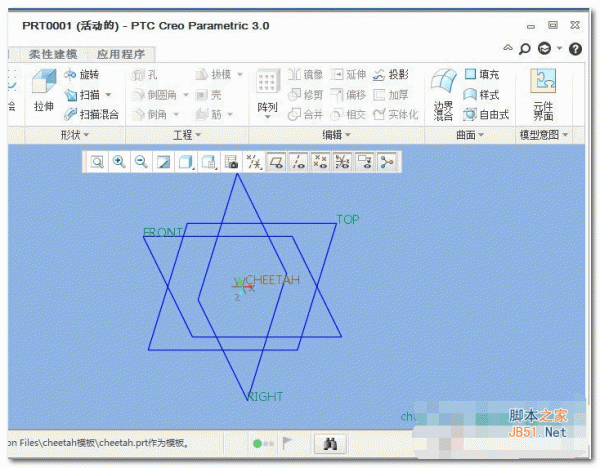Click the Revolve (旋转) tool
The height and width of the screenshot is (468, 600).
[82, 74]
